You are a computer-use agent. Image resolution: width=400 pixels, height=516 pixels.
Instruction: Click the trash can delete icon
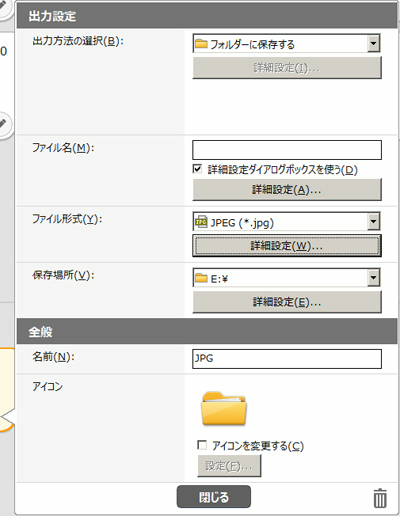tap(380, 498)
